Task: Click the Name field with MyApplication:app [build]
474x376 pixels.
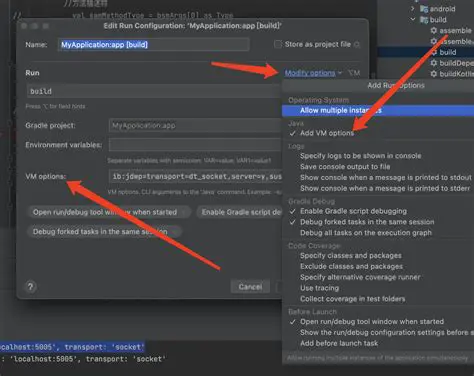Action: 153,45
